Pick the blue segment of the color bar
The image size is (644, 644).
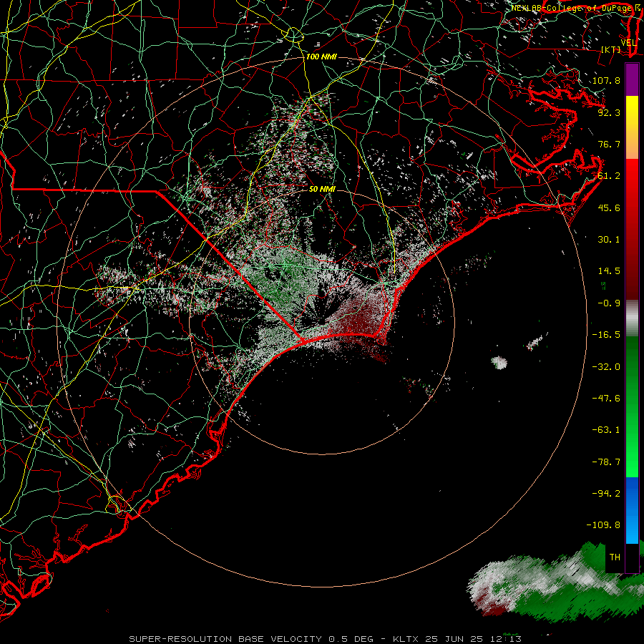[x=632, y=510]
